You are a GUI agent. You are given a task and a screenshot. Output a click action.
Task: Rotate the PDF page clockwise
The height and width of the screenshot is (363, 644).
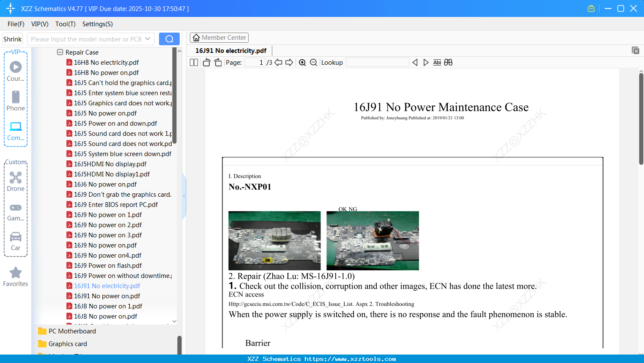[218, 63]
